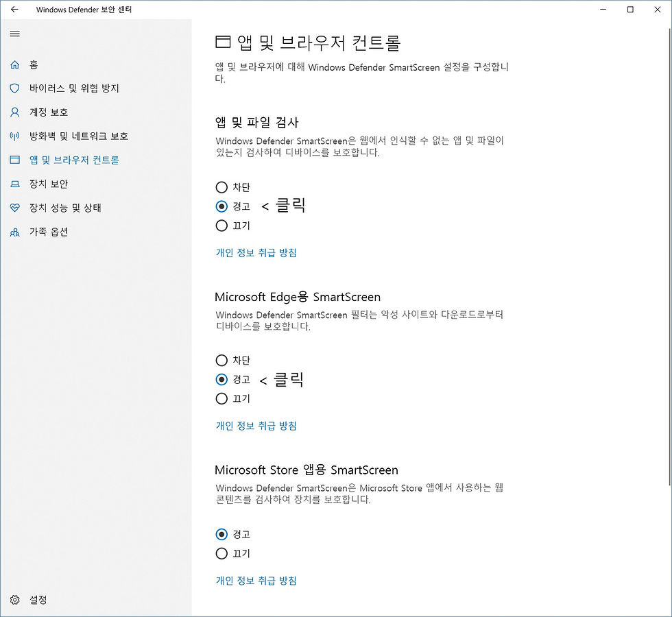672x617 pixels.
Task: Click the laptop icon for 장치 보안
Action: pos(14,184)
